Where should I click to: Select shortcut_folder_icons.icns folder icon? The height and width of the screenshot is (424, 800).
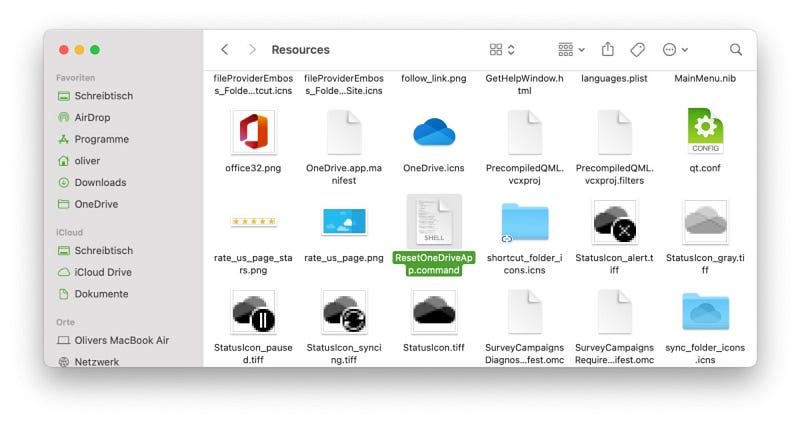[x=524, y=222]
